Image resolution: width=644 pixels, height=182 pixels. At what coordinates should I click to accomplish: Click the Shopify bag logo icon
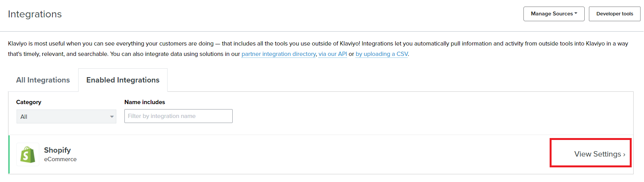[x=28, y=155]
